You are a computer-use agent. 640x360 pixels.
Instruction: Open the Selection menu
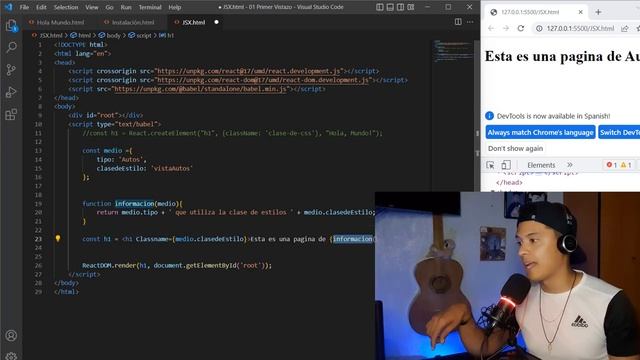[66, 7]
